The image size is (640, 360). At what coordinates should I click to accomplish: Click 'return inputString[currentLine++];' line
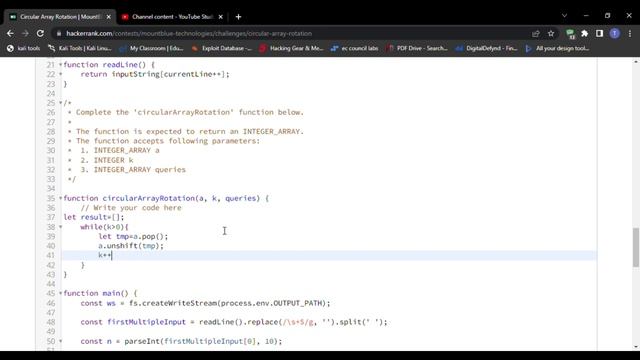[x=155, y=74]
